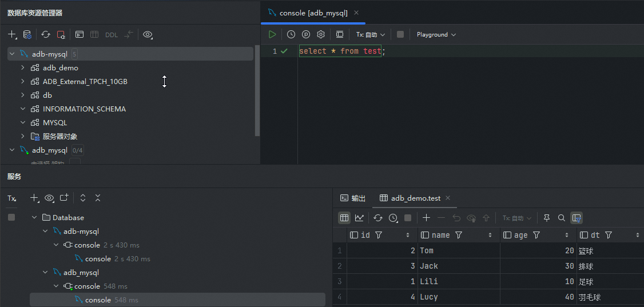
Task: Toggle table grid view in results
Action: coord(344,217)
